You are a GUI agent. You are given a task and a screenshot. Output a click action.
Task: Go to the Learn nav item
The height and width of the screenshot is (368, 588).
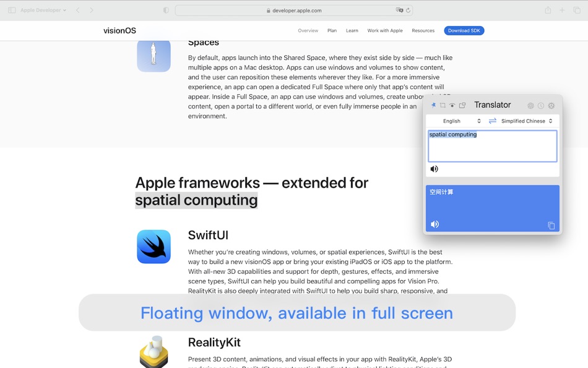tap(352, 31)
